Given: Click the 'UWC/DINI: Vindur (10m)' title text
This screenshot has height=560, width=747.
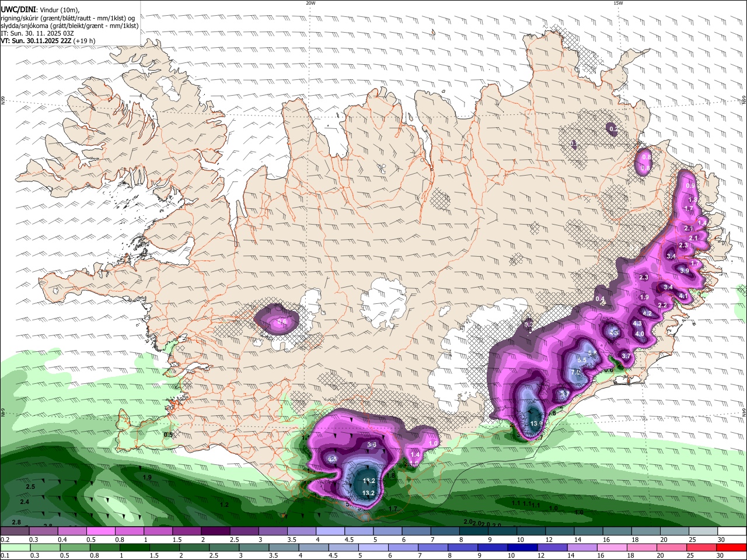Looking at the screenshot, I should point(40,10).
